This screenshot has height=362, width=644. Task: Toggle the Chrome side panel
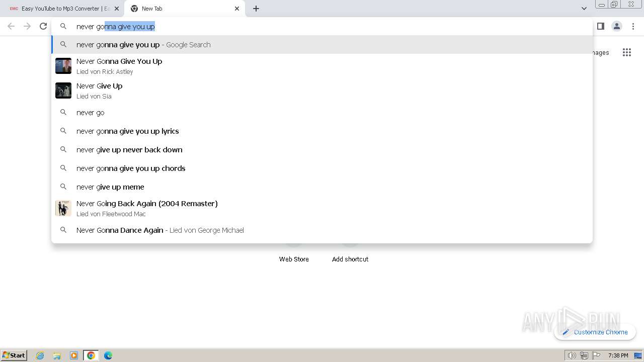[601, 26]
